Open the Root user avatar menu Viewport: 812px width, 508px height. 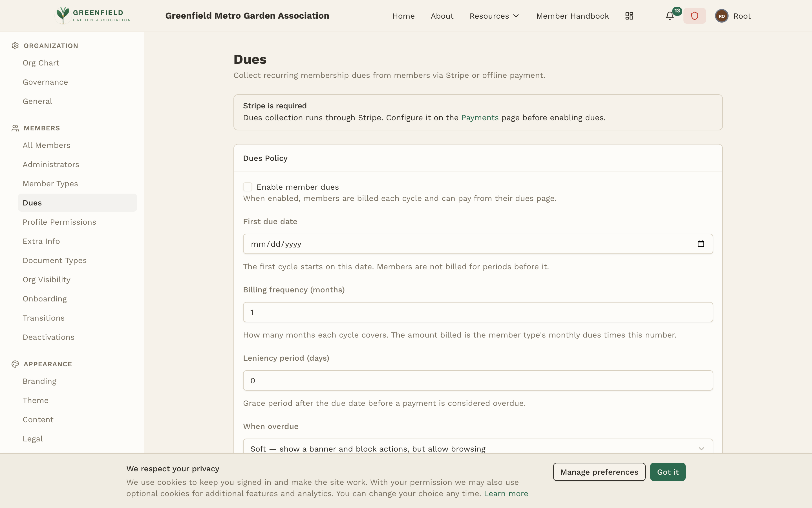721,16
